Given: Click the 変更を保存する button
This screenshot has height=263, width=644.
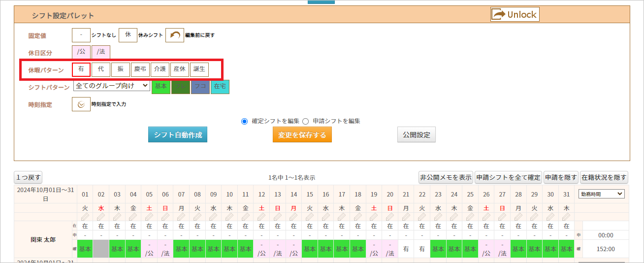Looking at the screenshot, I should pos(302,135).
